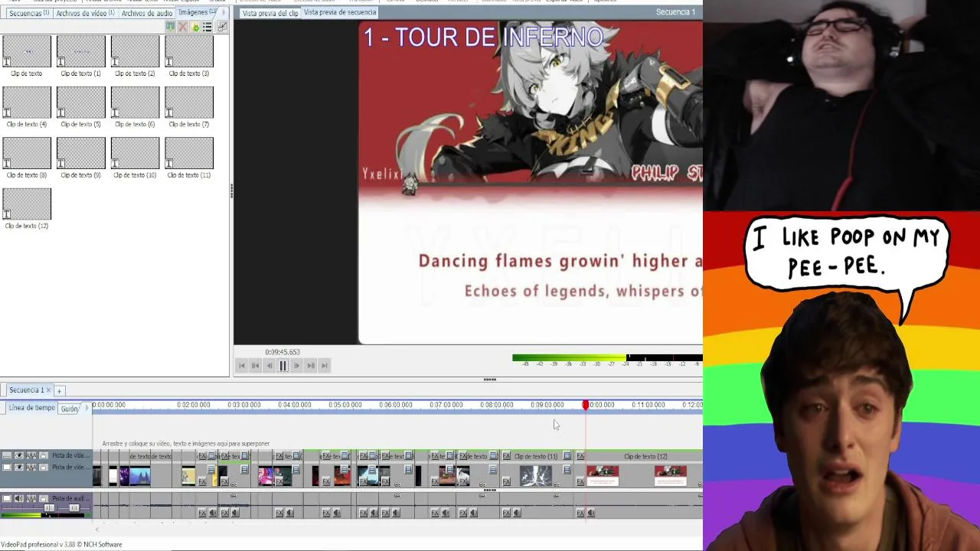Pause playback in the sequence preview
This screenshot has width=980, height=551.
coord(283,366)
